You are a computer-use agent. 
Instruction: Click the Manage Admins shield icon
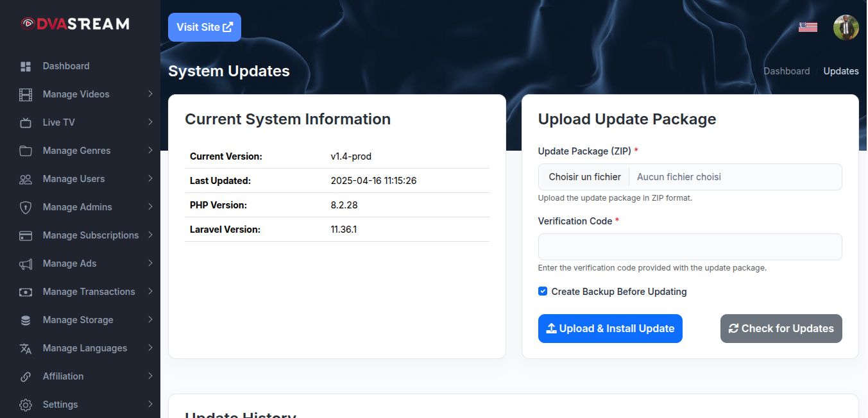[26, 208]
